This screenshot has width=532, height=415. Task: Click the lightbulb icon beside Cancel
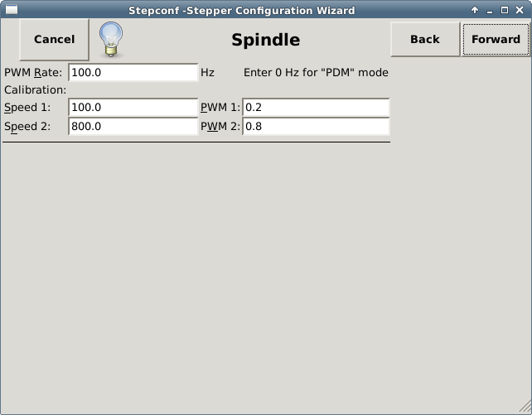tap(112, 39)
